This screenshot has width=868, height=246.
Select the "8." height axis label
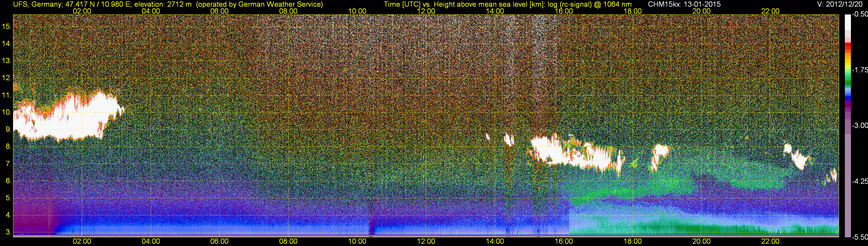click(8, 147)
